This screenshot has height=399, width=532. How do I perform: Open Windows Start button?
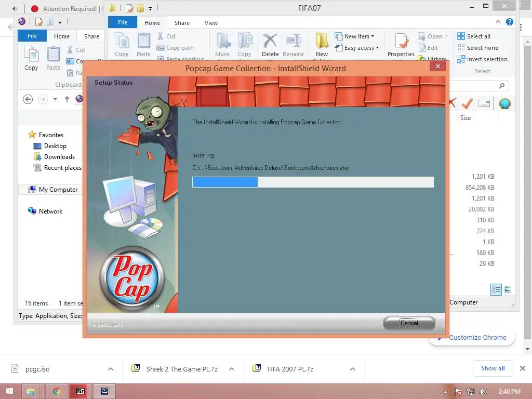click(x=9, y=391)
